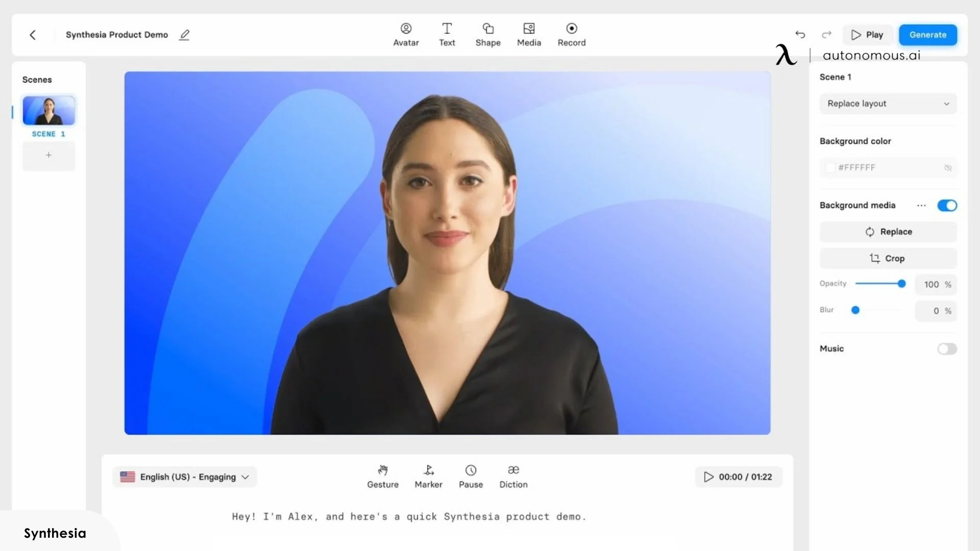The image size is (980, 551).
Task: Insert a Gesture in the script
Action: 383,476
